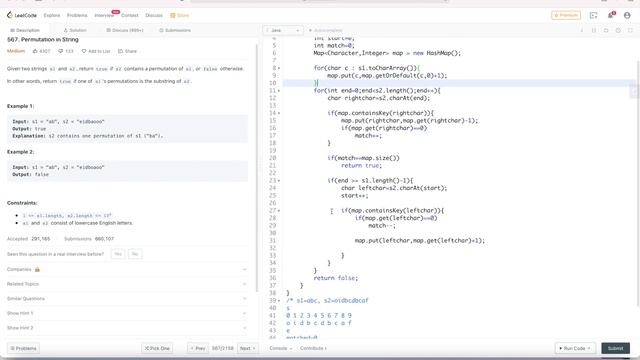Screen dimensions: 640x360
Task: Click the editor info icon
Action: 582,30
